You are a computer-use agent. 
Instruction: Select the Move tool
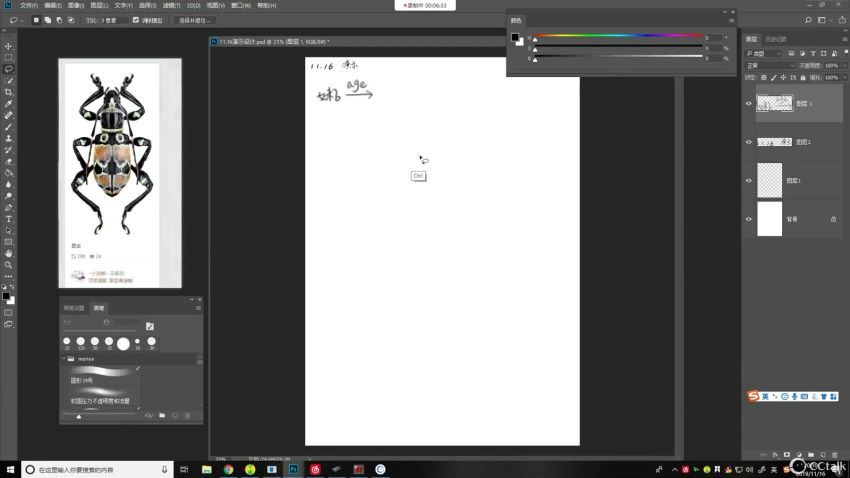click(x=9, y=46)
